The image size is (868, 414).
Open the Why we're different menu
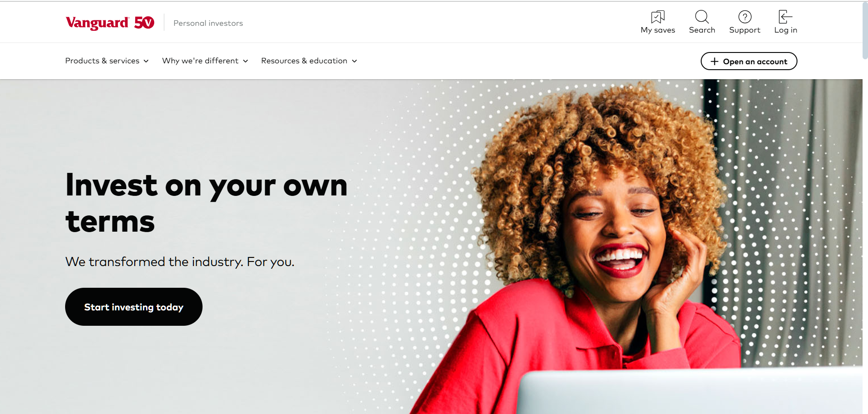pyautogui.click(x=205, y=61)
